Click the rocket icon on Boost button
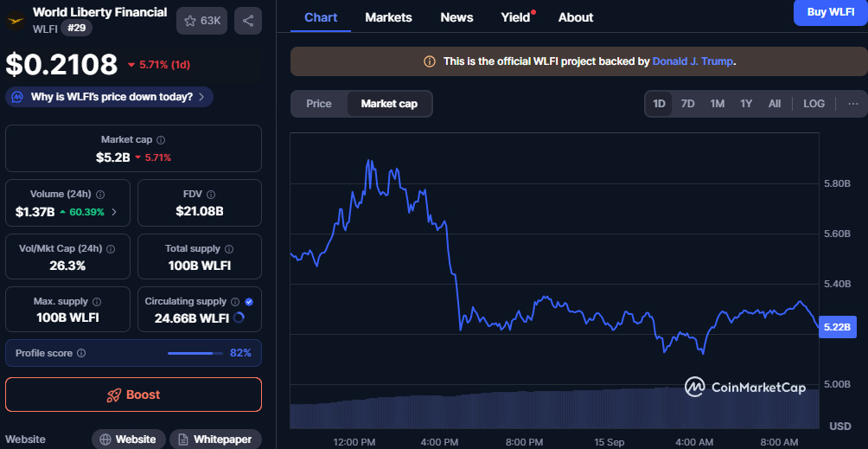Viewport: 868px width, 449px height. [x=114, y=394]
